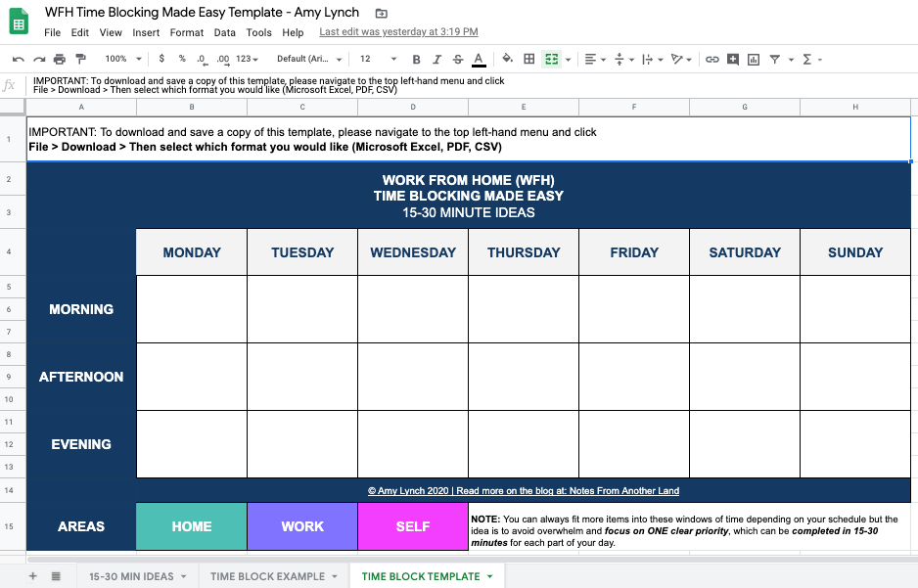Image resolution: width=918 pixels, height=588 pixels.
Task: Insert a chart using the chart icon
Action: (754, 60)
